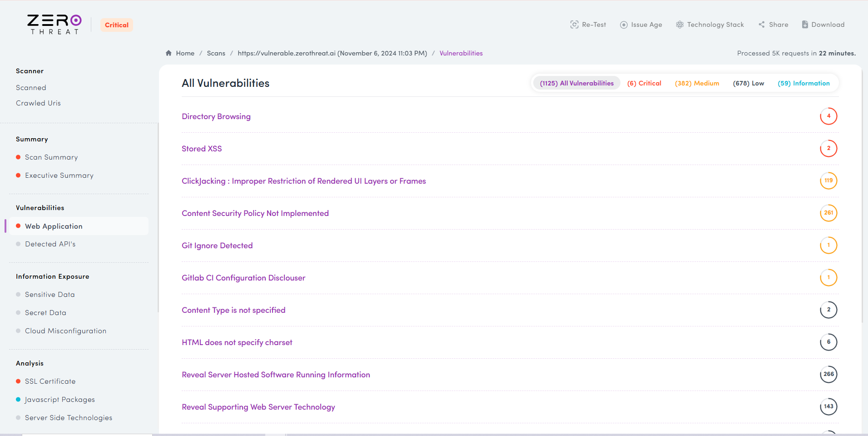
Task: Open SSL Certificate in sidebar
Action: pos(50,381)
